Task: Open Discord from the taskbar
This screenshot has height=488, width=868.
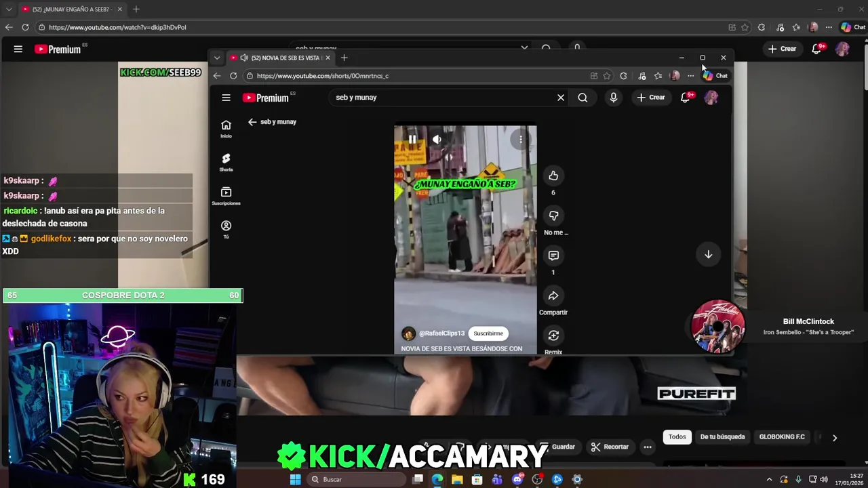Action: coord(517,479)
